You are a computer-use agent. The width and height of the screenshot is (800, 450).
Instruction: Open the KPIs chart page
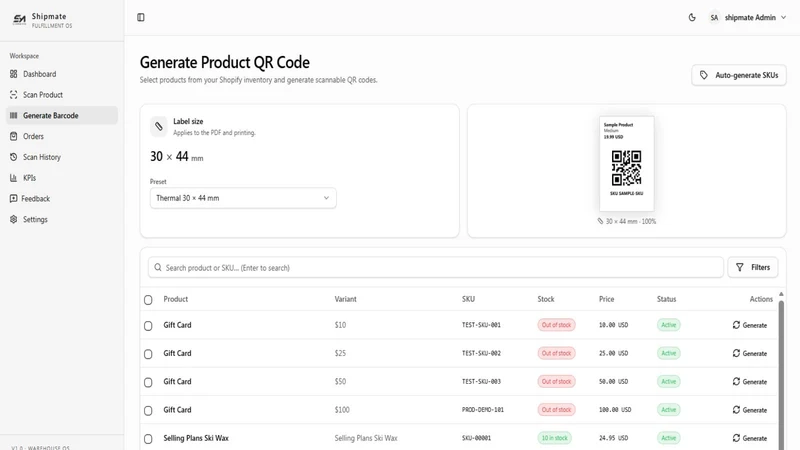62,178
